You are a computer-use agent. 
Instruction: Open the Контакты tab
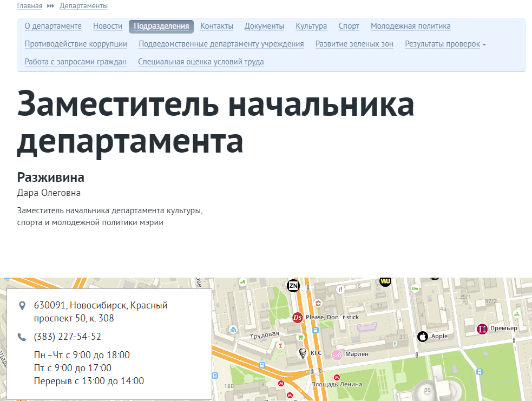pyautogui.click(x=217, y=26)
